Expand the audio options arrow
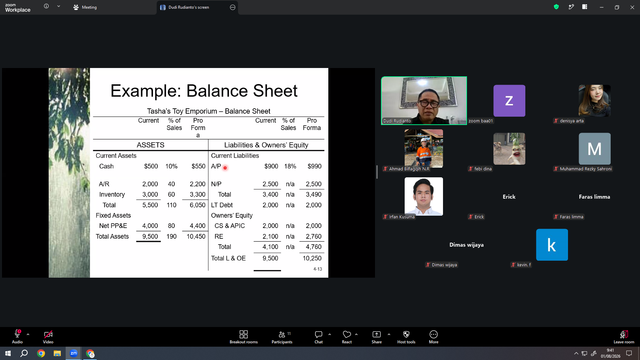Image resolution: width=640 pixels, height=360 pixels. click(28, 334)
